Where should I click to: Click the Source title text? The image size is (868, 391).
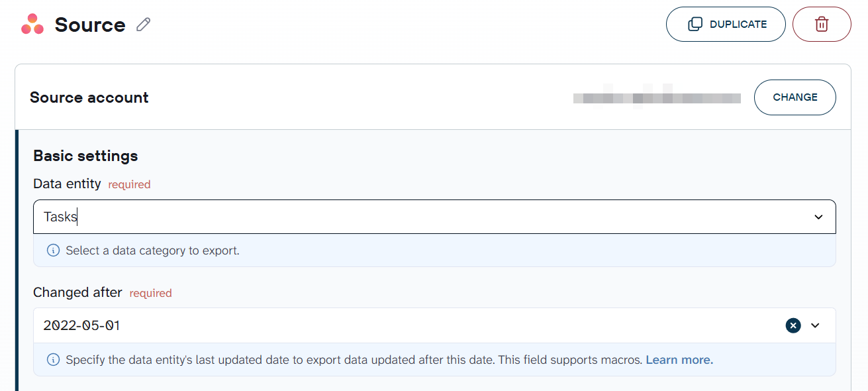(90, 25)
